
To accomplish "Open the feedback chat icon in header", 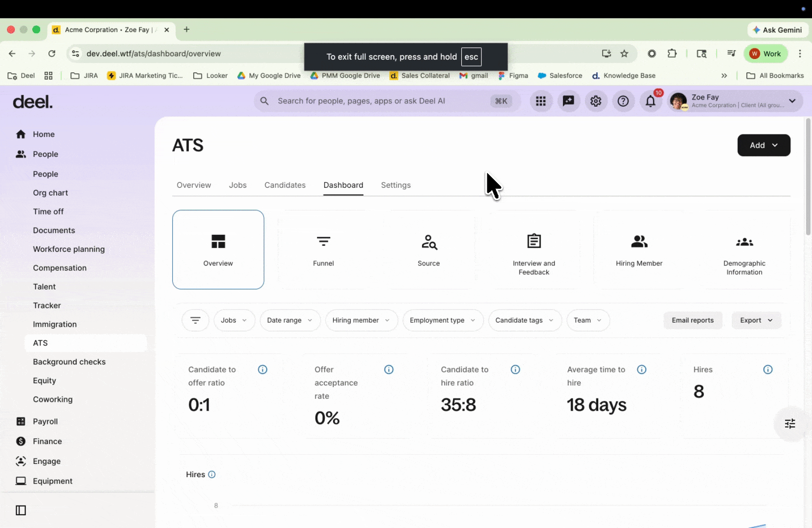I will [x=568, y=101].
